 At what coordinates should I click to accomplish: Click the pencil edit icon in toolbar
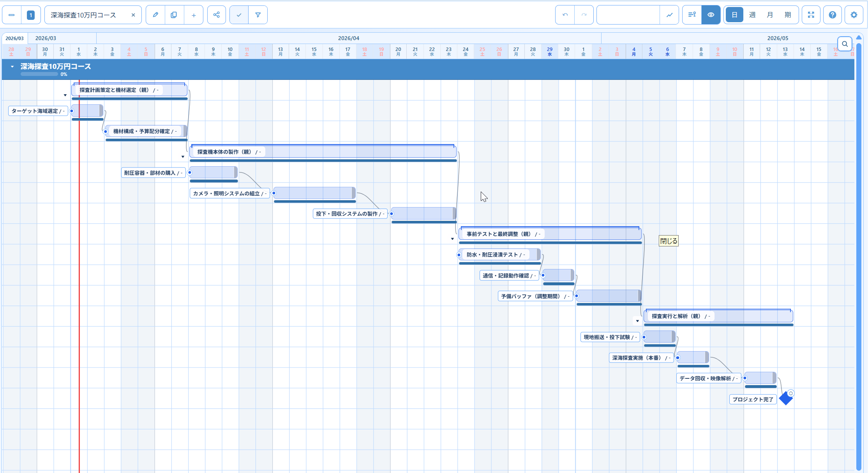(x=155, y=15)
